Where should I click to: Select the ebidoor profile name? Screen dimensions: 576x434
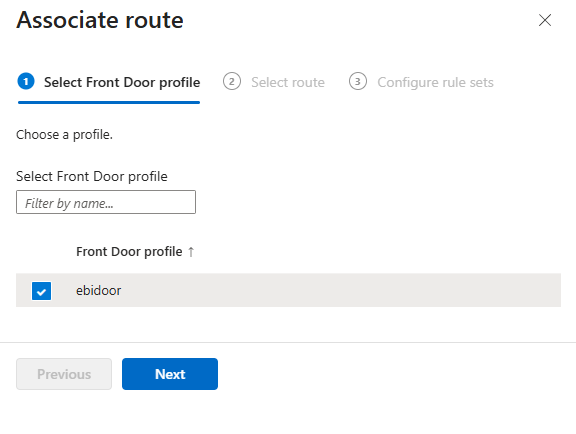pyautogui.click(x=98, y=291)
